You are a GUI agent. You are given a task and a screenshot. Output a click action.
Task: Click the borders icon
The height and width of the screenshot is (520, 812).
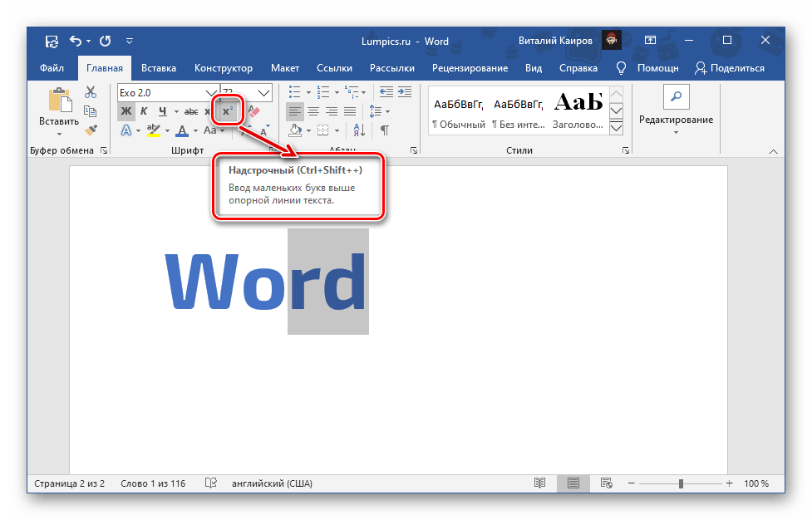(x=323, y=130)
